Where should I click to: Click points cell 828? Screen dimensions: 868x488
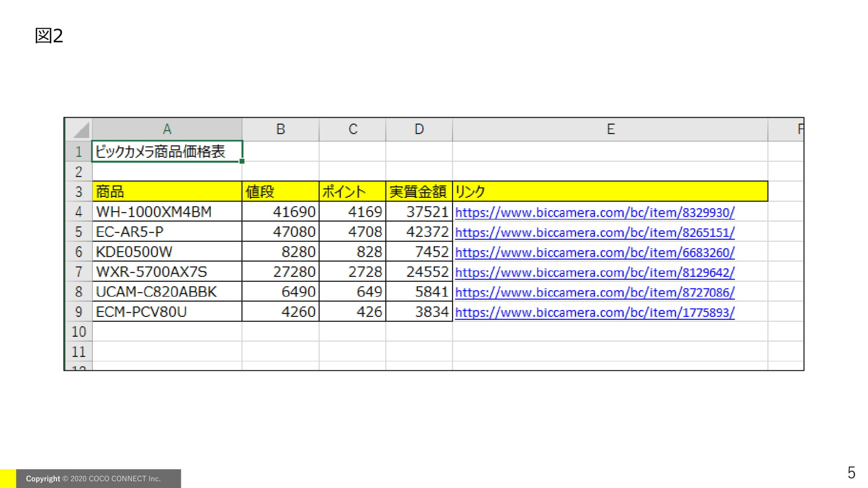tap(352, 251)
